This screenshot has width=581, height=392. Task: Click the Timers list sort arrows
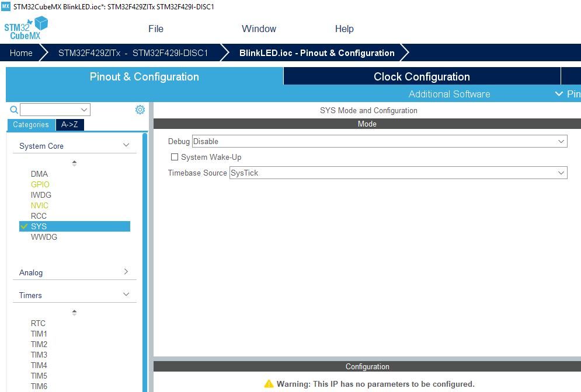(74, 313)
